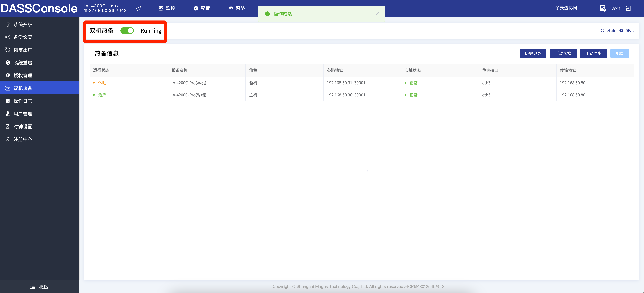
Task: Click the 手动同步 manual sync button
Action: pos(593,53)
